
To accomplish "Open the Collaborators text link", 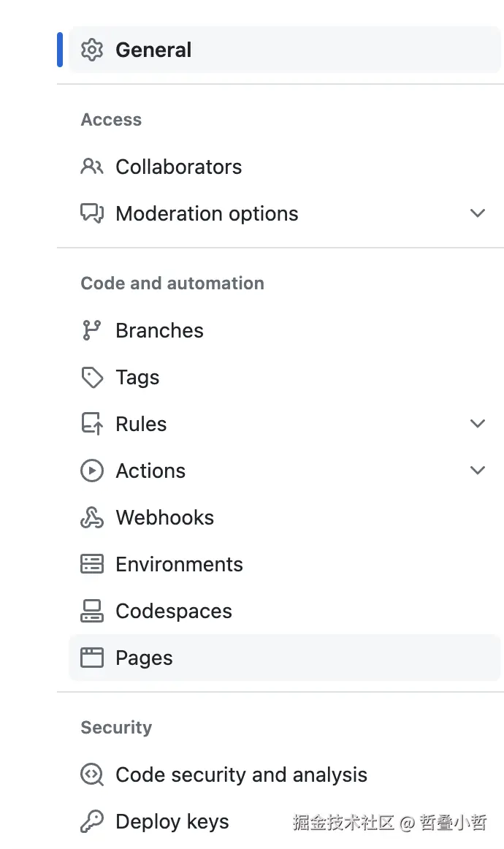I will pos(178,167).
